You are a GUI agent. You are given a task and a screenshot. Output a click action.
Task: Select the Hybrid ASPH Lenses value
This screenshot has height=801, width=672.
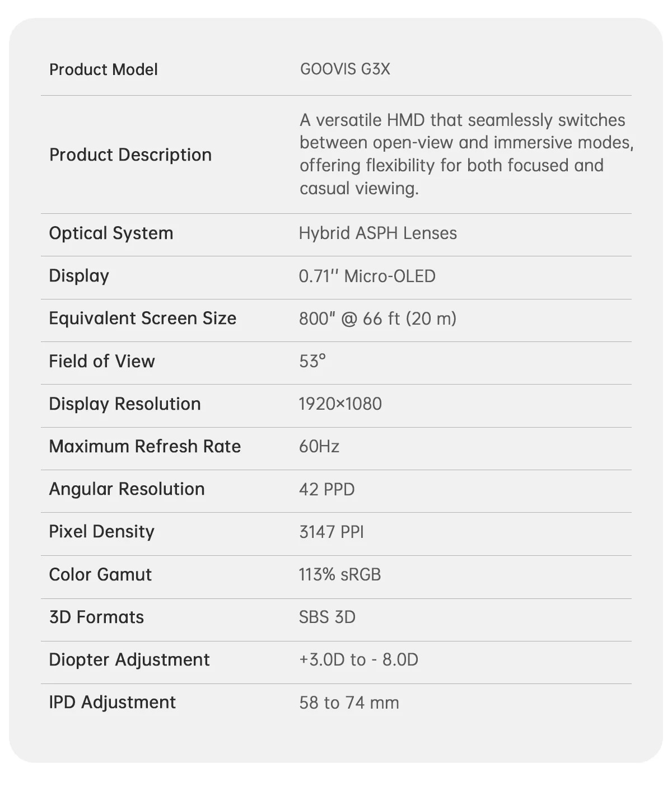click(377, 233)
